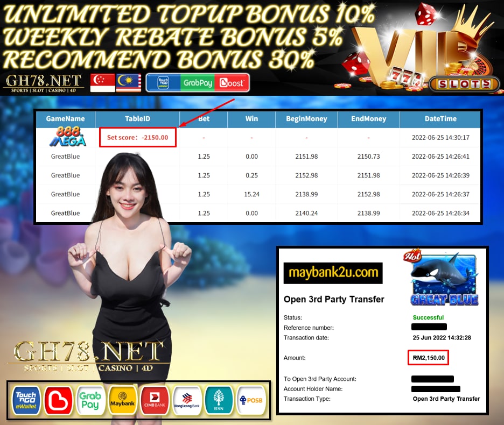
Task: Click the amount RM2,150.00
Action: coord(429,358)
